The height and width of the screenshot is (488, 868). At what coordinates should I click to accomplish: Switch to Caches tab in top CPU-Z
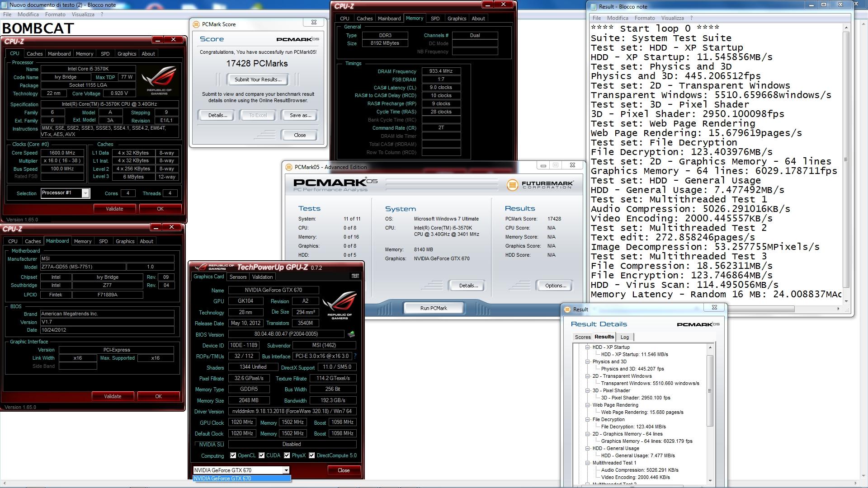click(x=34, y=54)
